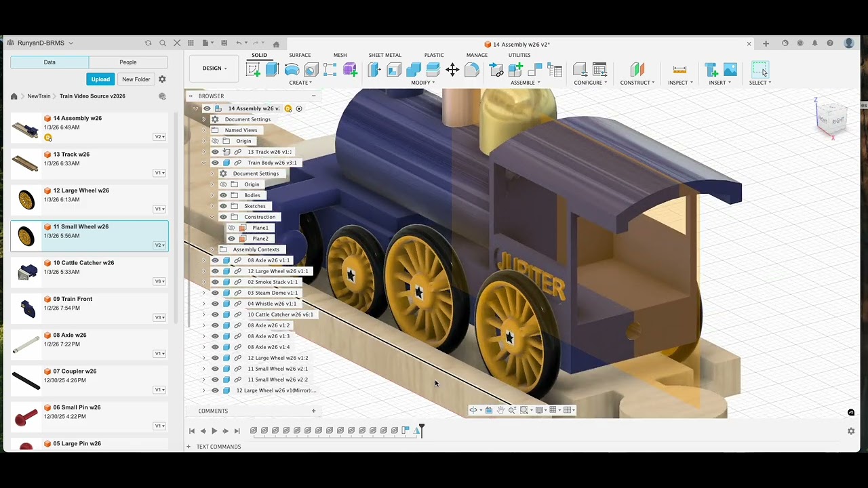Toggle visibility of 13 Track w26 v1:1
This screenshot has width=868, height=488.
coord(215,152)
